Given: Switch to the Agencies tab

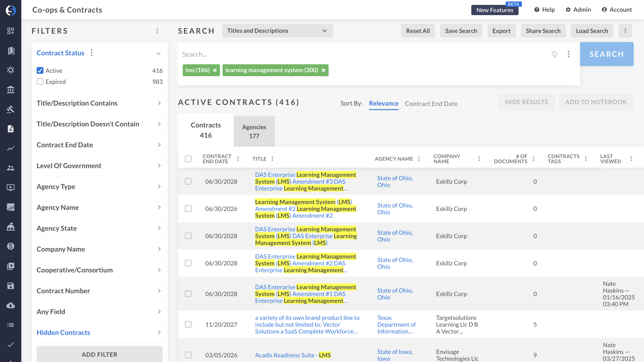Looking at the screenshot, I should click(x=254, y=131).
